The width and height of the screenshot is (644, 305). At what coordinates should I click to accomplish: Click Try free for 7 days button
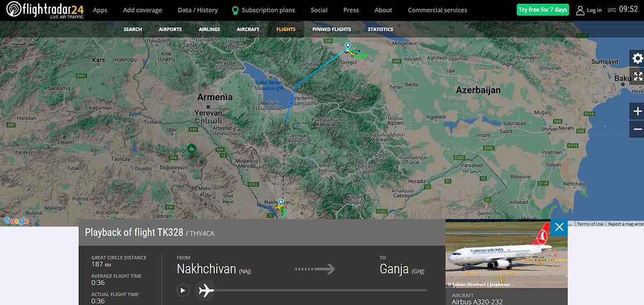[543, 10]
